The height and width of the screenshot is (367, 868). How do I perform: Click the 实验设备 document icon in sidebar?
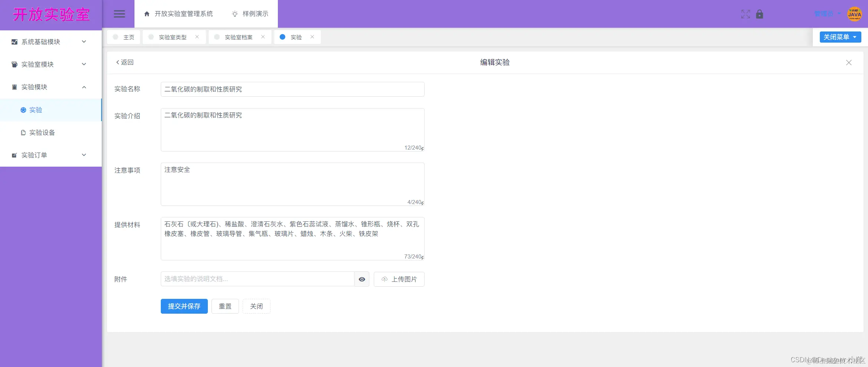pyautogui.click(x=23, y=132)
